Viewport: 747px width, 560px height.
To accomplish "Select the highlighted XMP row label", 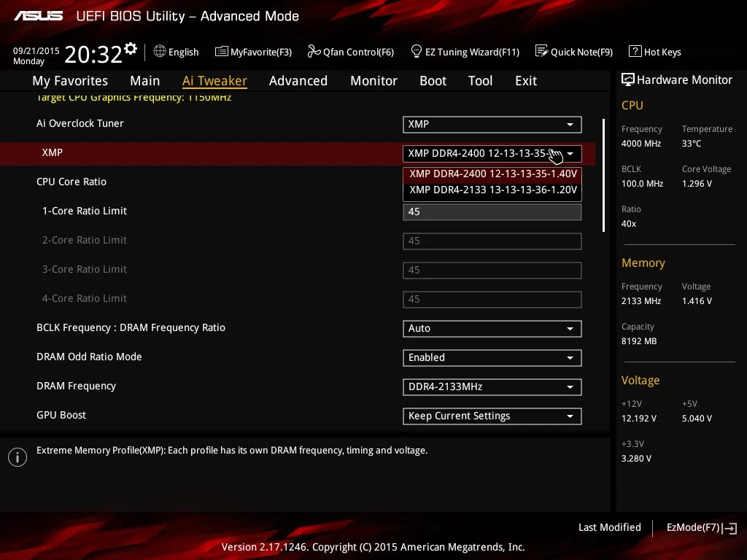I will (53, 153).
